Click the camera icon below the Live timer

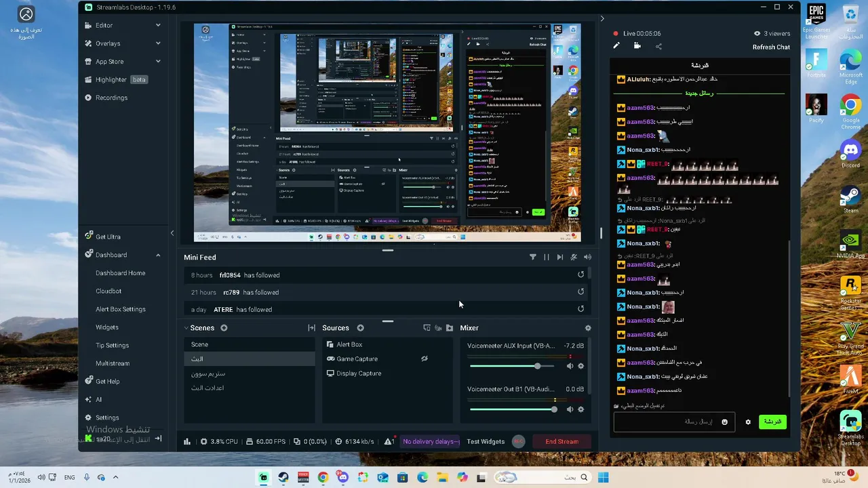coord(637,45)
